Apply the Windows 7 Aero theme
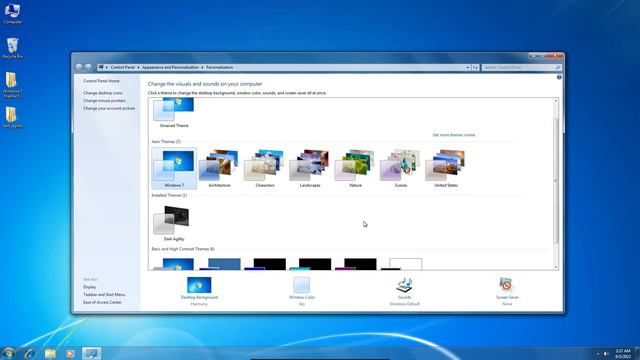Viewport: 640px width, 360px height. point(174,168)
